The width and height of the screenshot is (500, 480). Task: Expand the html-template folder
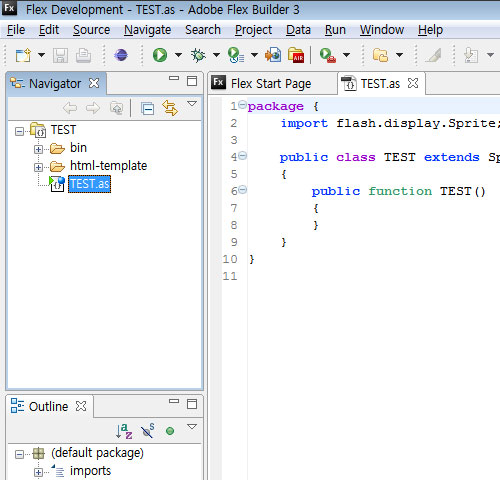[38, 167]
